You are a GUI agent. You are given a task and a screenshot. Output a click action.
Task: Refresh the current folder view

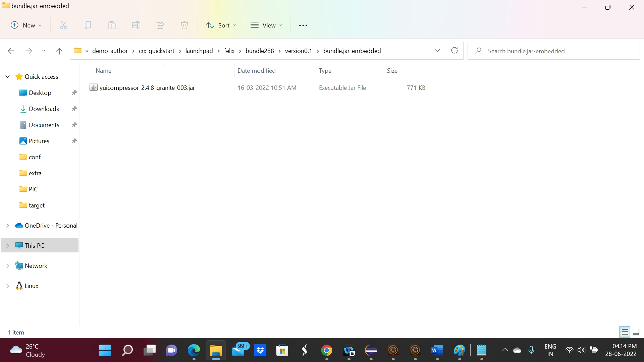pyautogui.click(x=454, y=51)
